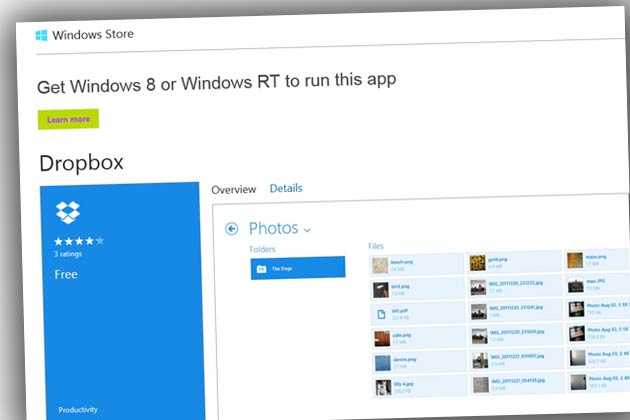Select the bill.pdf document icon
The image size is (630, 420).
[x=381, y=314]
